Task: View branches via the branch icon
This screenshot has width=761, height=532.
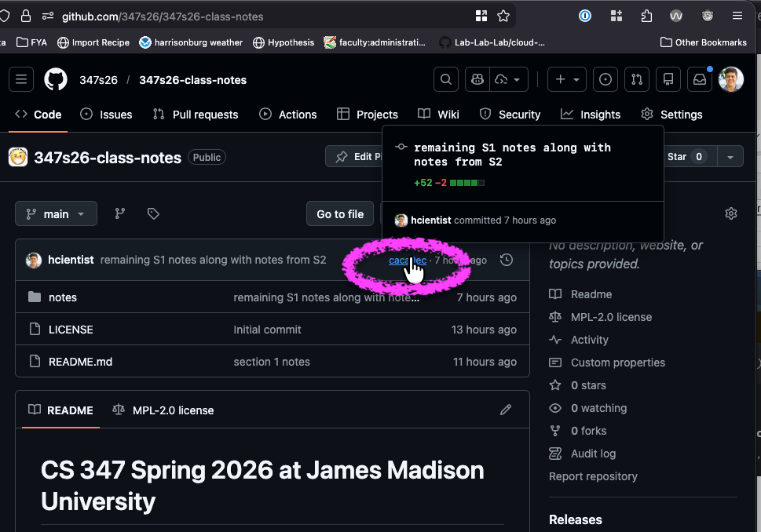Action: point(120,213)
